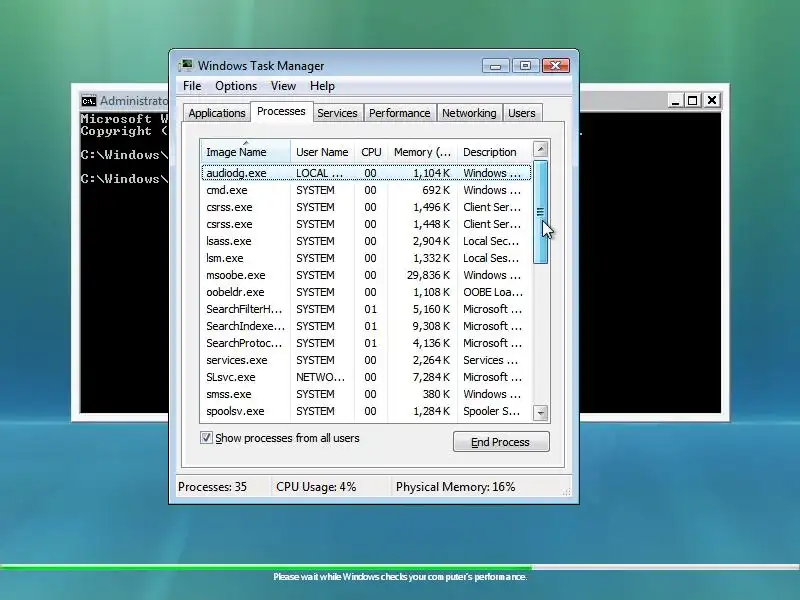Viewport: 800px width, 600px height.
Task: Open the View menu
Action: point(283,86)
